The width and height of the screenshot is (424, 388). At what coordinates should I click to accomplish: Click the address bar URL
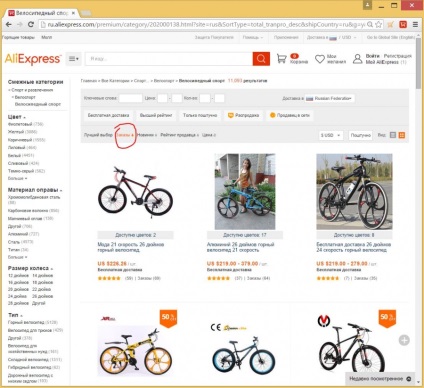click(x=205, y=24)
